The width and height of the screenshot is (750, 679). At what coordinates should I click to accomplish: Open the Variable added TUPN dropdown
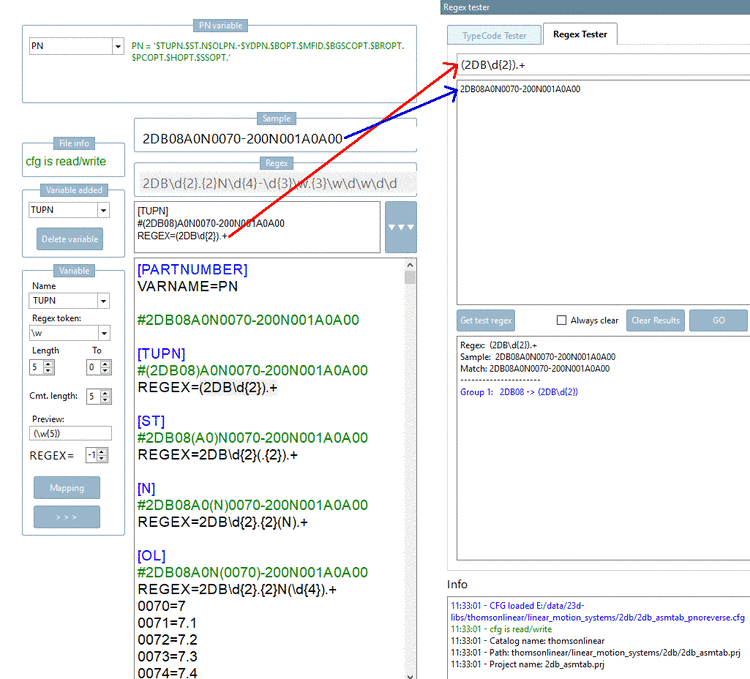pos(103,210)
